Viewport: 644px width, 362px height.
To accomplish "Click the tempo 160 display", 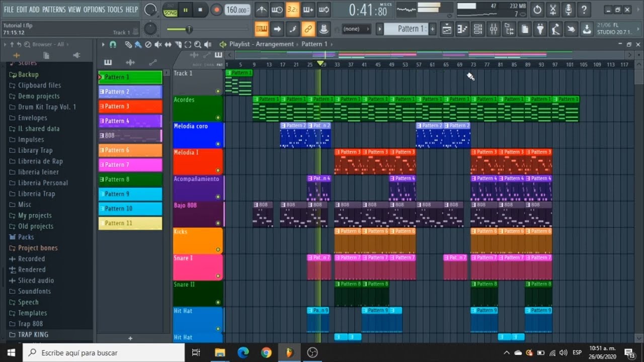I will tap(236, 10).
